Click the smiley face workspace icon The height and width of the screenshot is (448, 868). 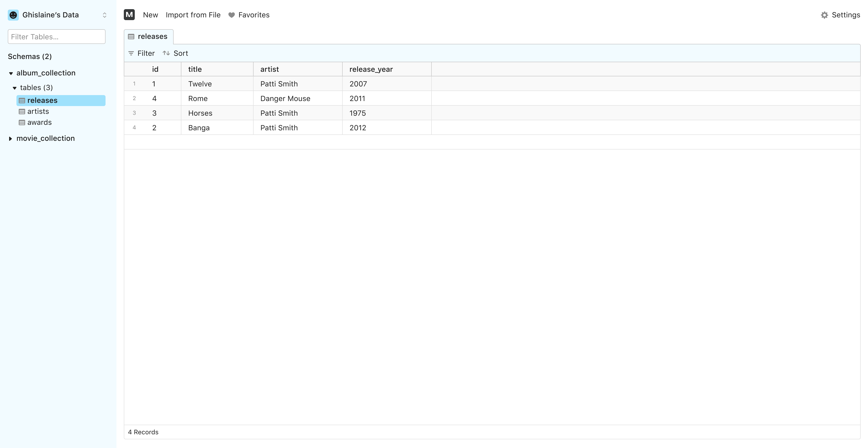(x=13, y=15)
